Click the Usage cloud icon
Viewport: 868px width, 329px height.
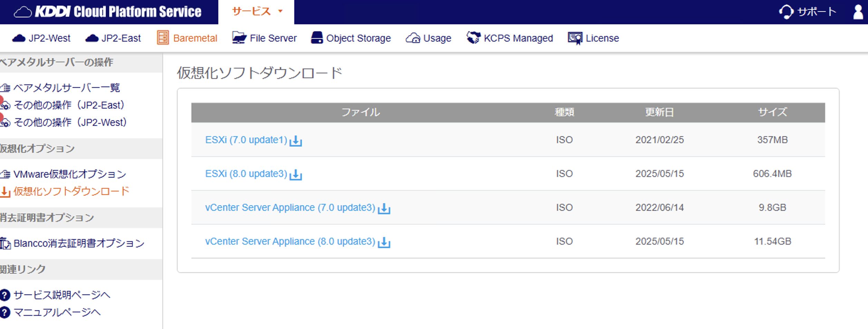(x=413, y=38)
